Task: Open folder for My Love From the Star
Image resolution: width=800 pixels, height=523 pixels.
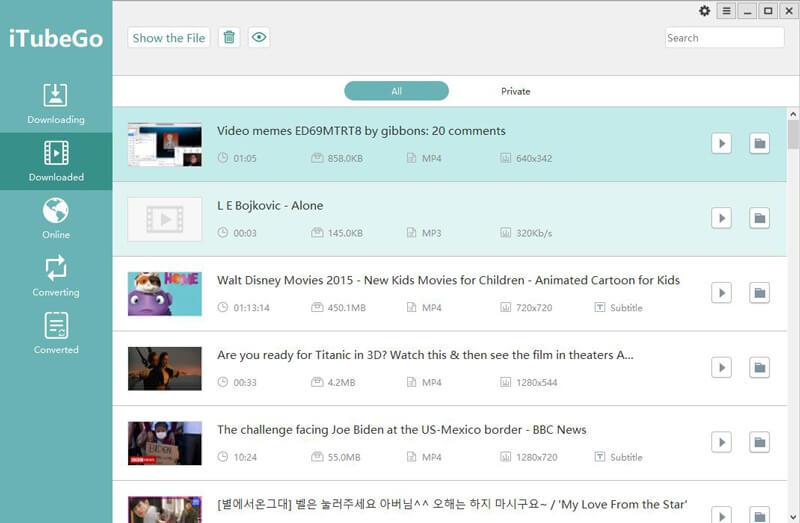Action: [759, 514]
